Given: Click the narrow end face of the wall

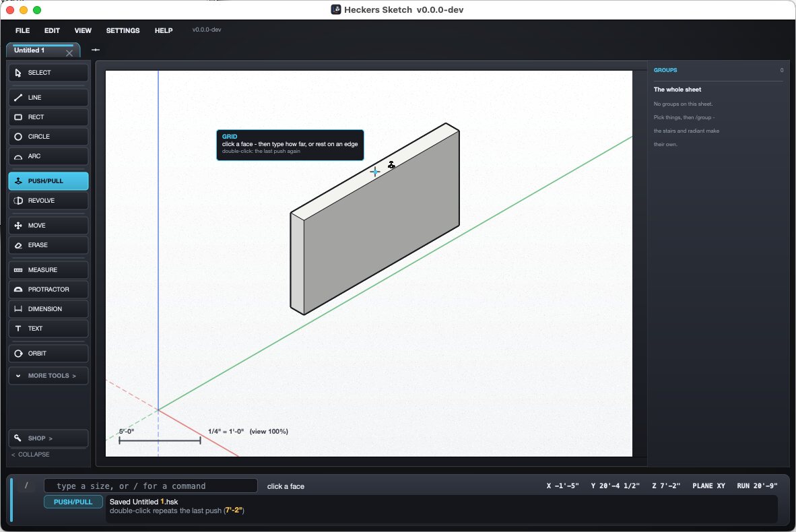Looking at the screenshot, I should (x=297, y=263).
